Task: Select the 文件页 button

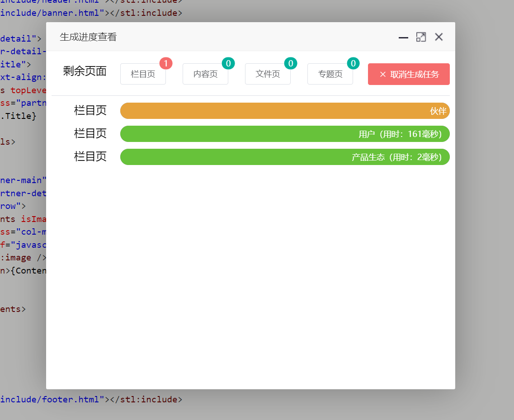Action: (x=268, y=75)
